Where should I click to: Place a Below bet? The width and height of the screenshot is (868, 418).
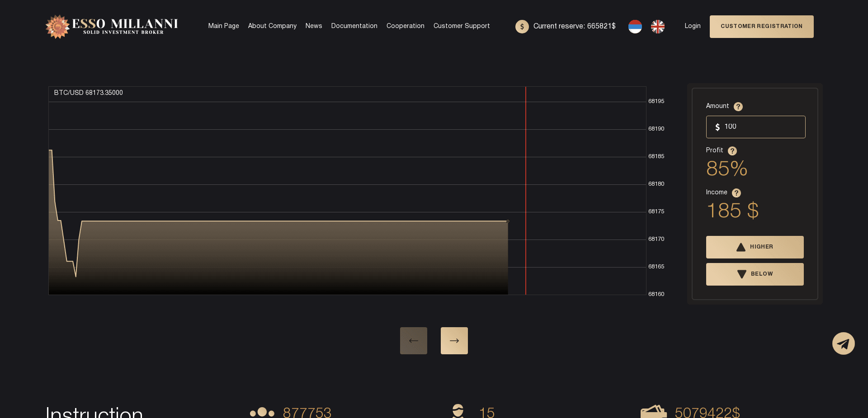(755, 274)
